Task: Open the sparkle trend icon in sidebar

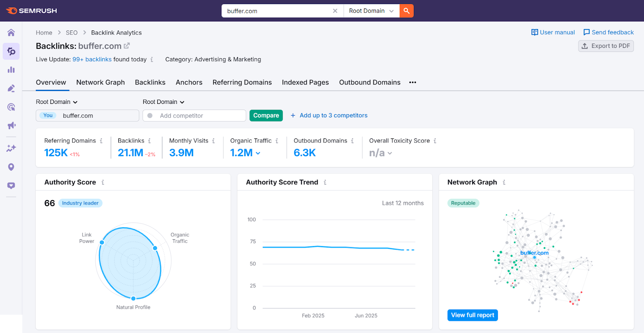Action: pyautogui.click(x=11, y=148)
